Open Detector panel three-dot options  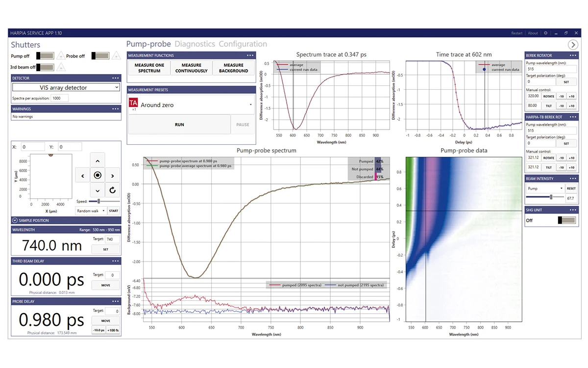tap(116, 78)
